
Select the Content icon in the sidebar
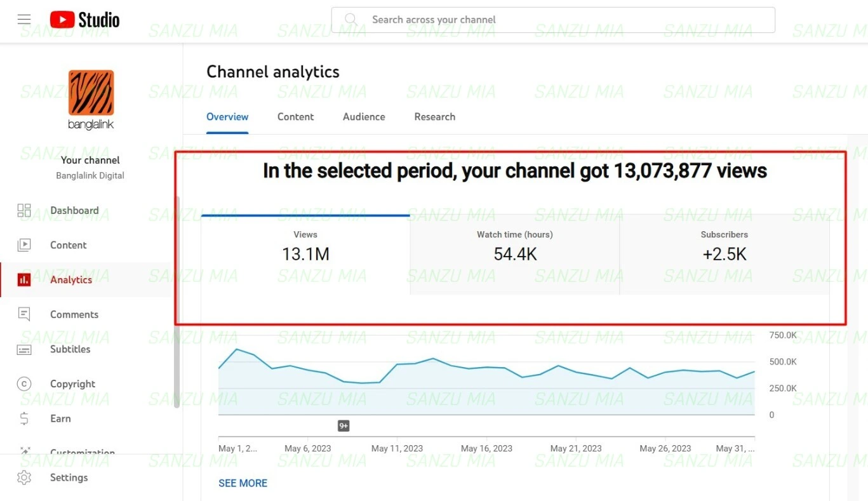[x=24, y=245]
